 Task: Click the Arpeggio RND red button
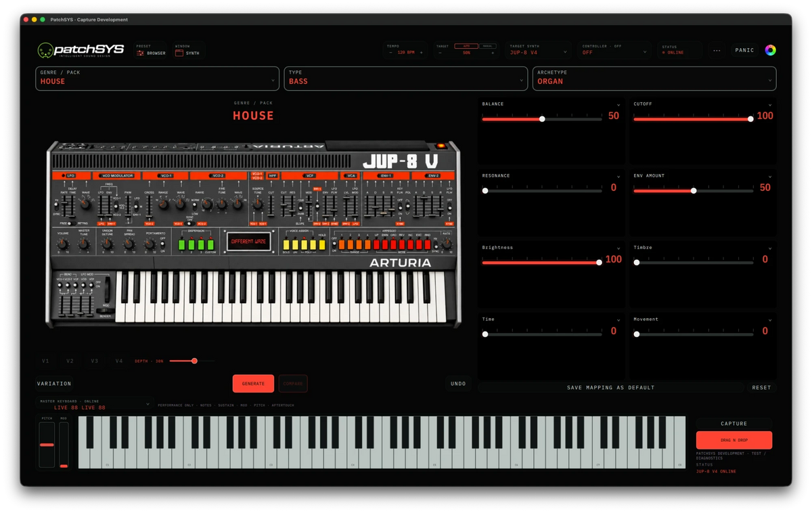(x=428, y=244)
